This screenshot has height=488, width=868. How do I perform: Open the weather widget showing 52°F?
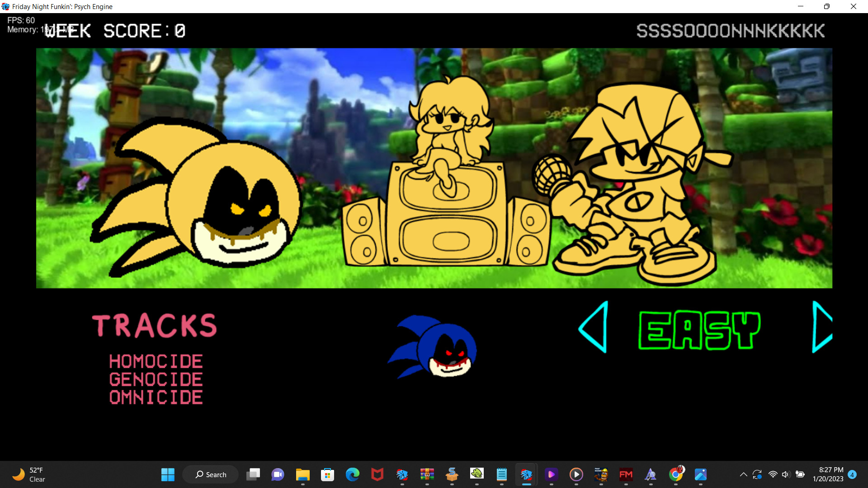[x=29, y=474]
